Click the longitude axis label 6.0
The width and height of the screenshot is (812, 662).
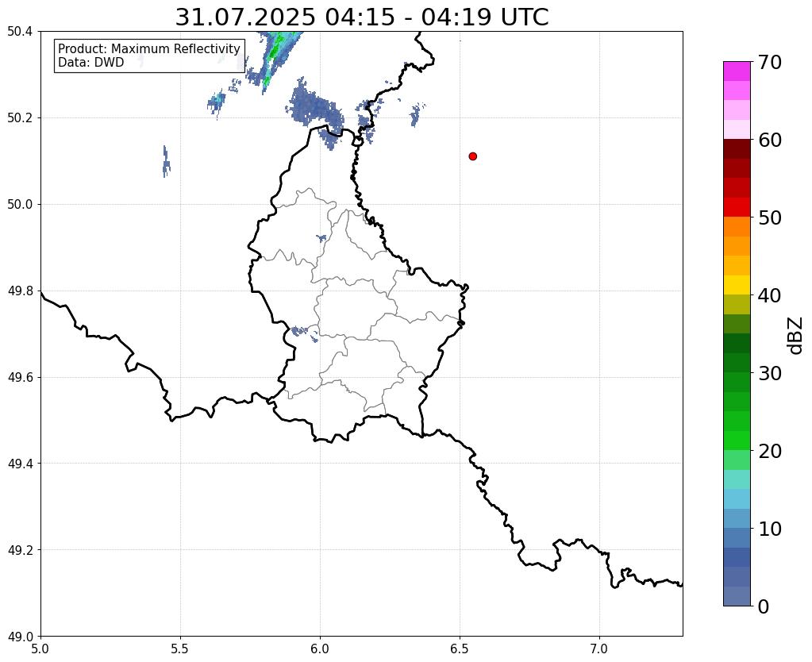[320, 649]
